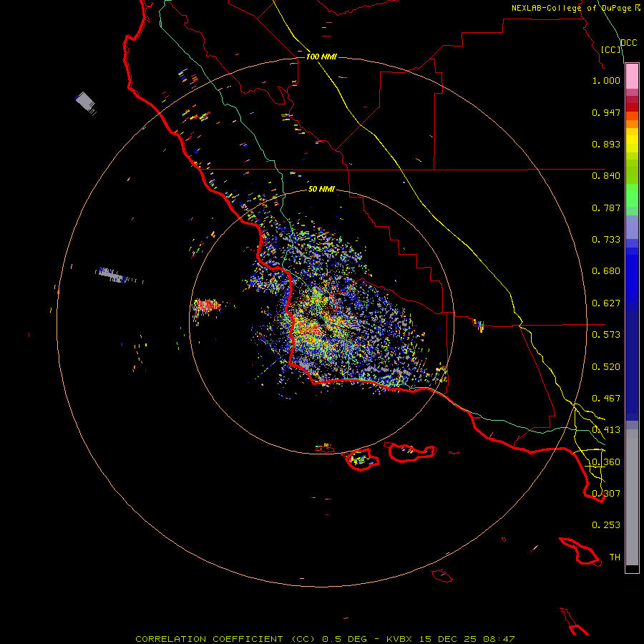Viewport: 644px width, 644px height.
Task: Select the 0.413 legend value
Action: (606, 430)
